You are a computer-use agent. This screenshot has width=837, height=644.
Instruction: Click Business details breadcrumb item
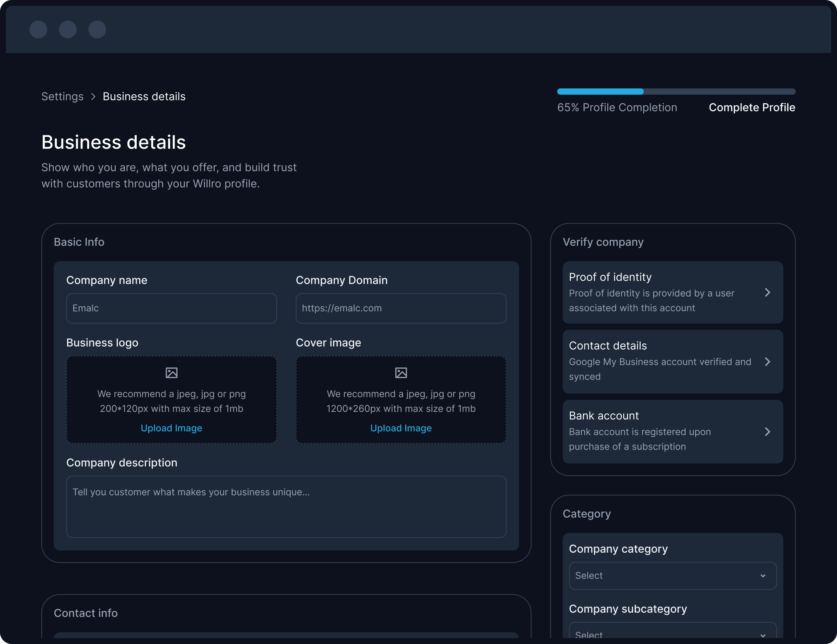tap(144, 97)
